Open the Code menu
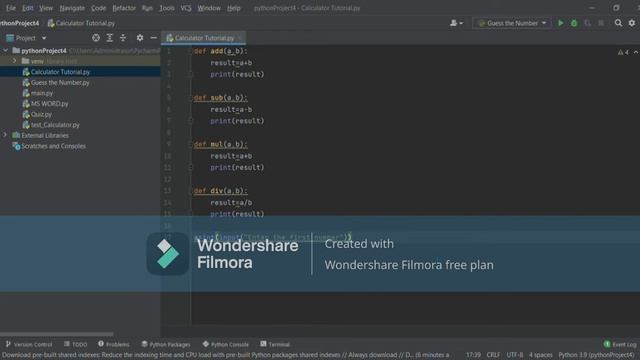640x360 pixels. coord(98,8)
